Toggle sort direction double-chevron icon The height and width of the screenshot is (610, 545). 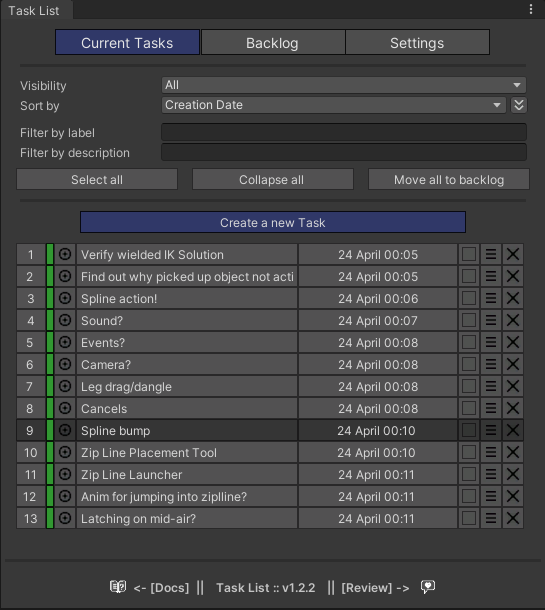(519, 105)
